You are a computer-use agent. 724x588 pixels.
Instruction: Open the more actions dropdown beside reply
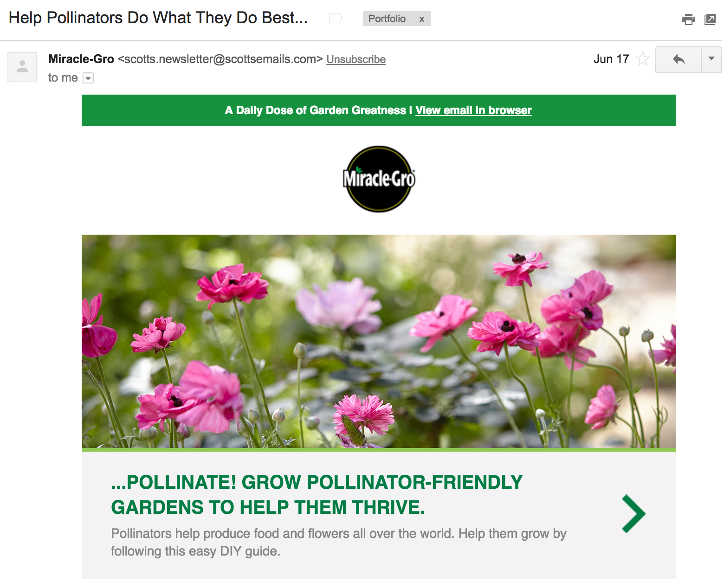[711, 59]
